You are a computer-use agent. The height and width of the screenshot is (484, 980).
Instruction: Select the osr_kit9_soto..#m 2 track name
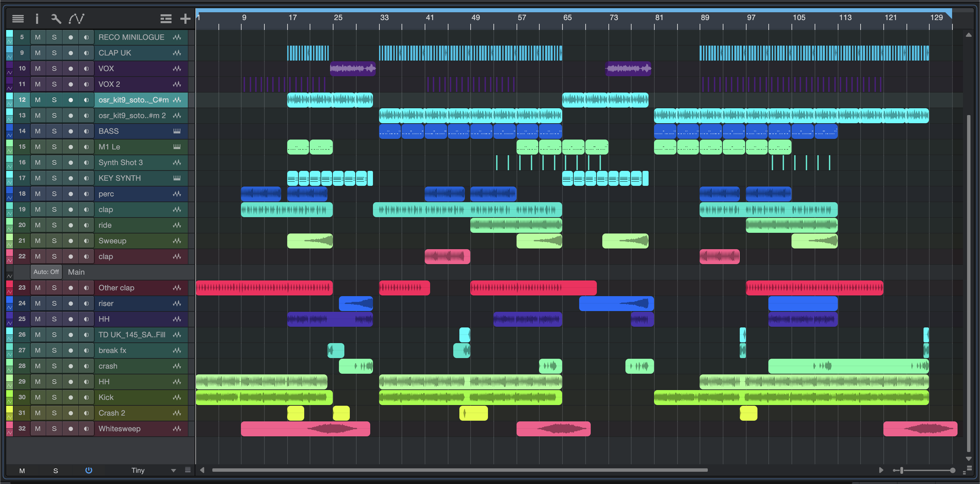pyautogui.click(x=132, y=116)
